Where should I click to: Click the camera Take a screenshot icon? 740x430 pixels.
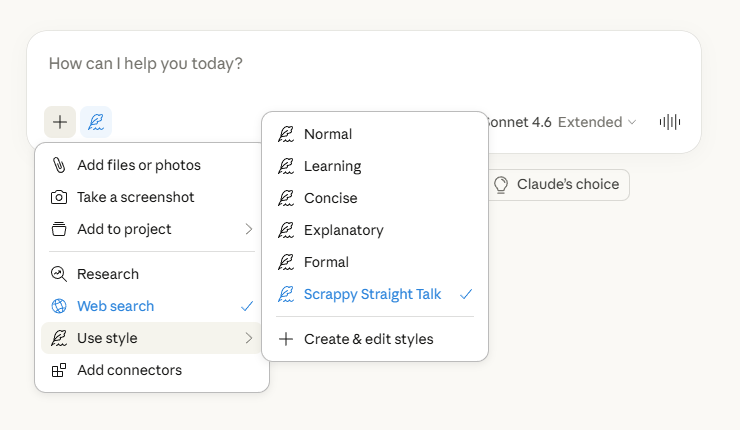click(x=59, y=197)
